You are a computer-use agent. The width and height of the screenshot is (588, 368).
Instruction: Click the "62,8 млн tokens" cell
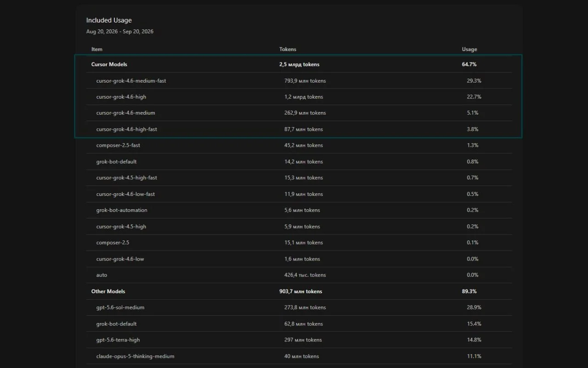click(304, 324)
